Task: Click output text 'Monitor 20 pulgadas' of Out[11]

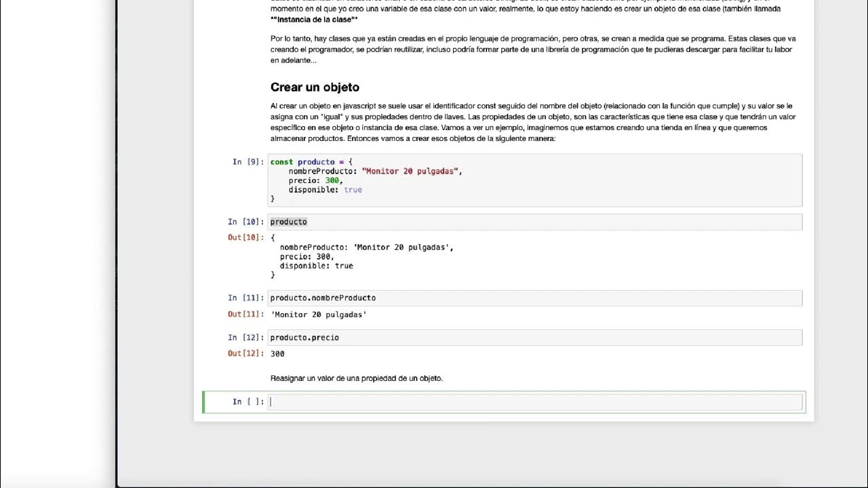Action: tap(319, 314)
